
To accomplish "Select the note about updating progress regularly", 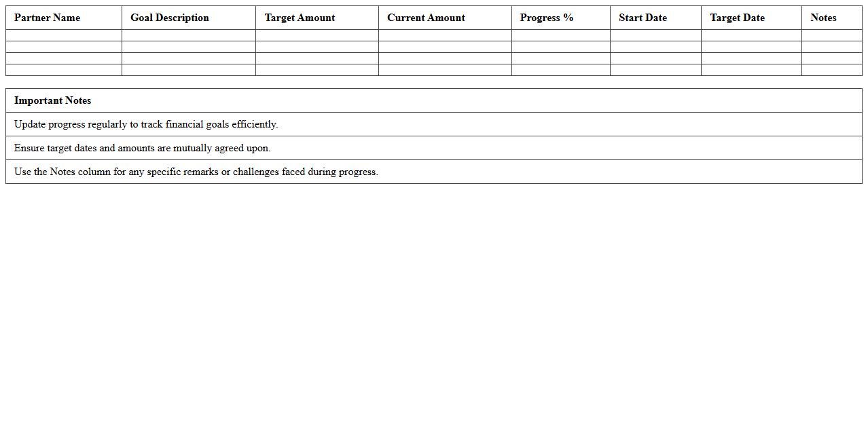I will point(146,124).
